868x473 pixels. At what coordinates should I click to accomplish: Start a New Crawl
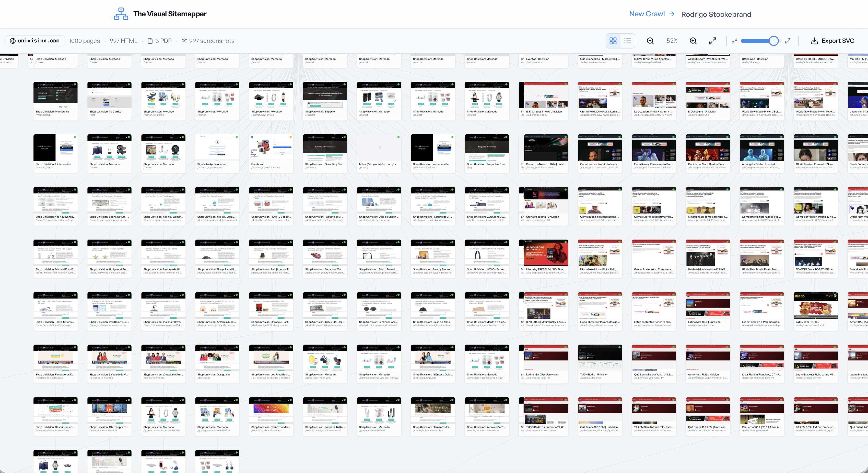click(x=652, y=14)
